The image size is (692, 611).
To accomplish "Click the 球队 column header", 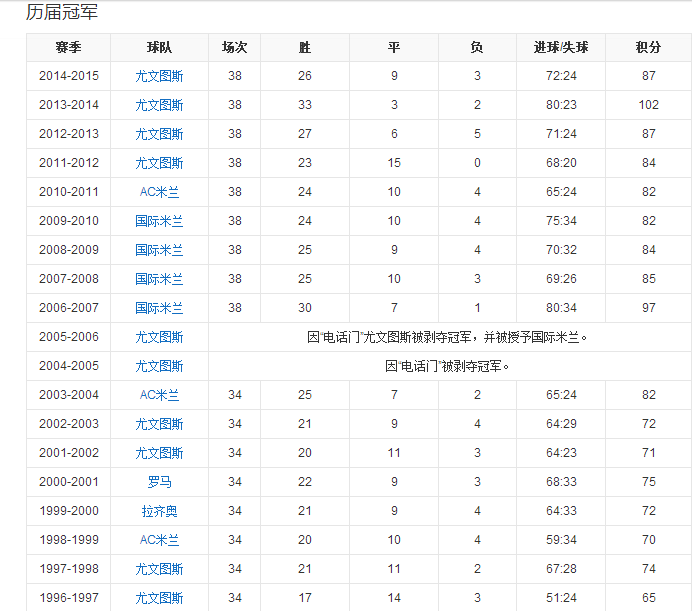I will [159, 47].
